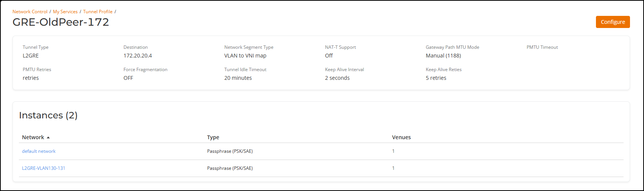Click the Type column header

click(x=213, y=137)
